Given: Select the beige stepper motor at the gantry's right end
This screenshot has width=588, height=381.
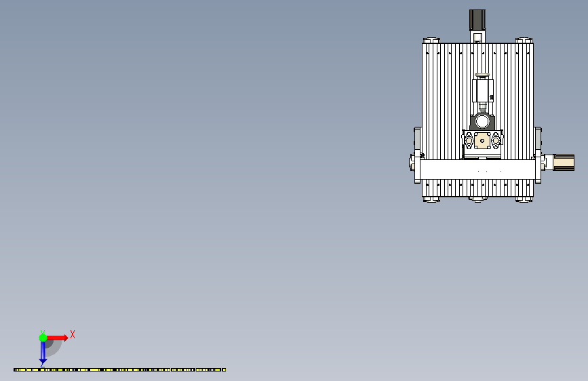Looking at the screenshot, I should (564, 162).
